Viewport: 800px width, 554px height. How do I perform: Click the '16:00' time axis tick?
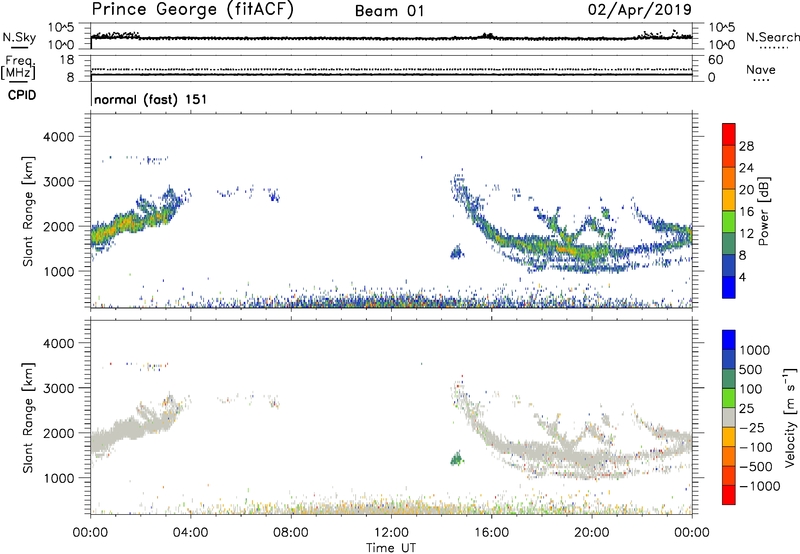coord(491,533)
